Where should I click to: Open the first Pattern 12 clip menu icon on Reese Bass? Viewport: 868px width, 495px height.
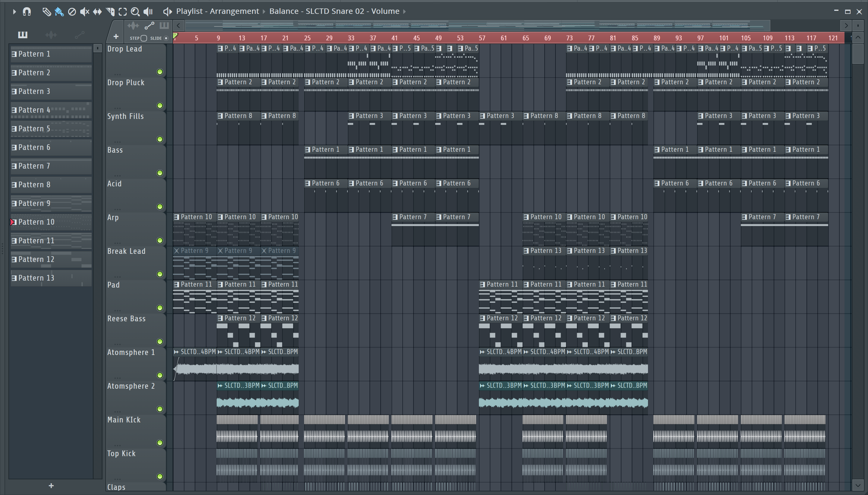[220, 318]
